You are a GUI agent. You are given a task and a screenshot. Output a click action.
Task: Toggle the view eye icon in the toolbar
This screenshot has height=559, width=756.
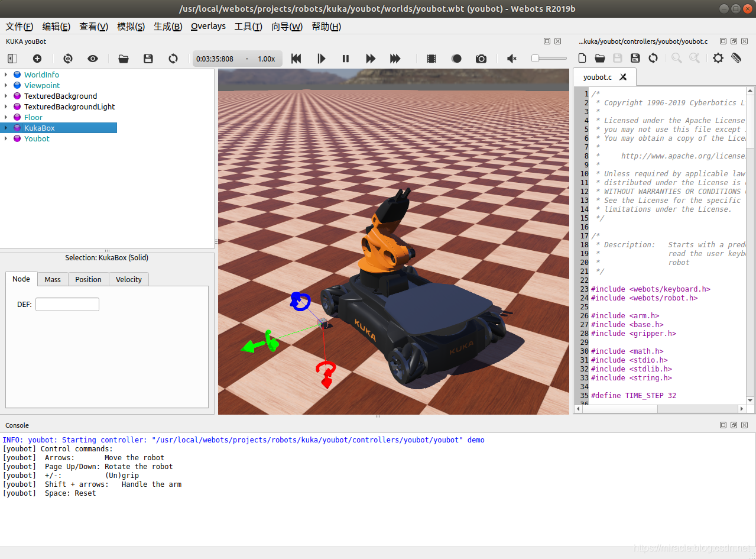(93, 59)
